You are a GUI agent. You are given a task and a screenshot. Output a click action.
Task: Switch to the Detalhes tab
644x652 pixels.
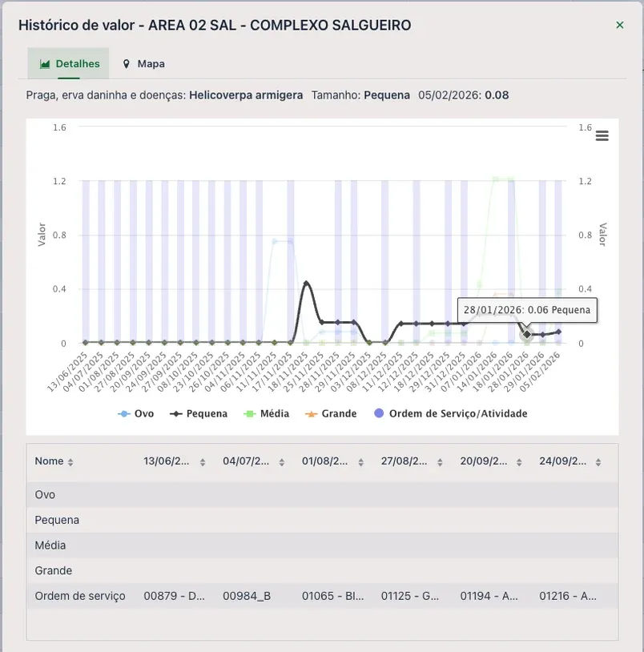click(69, 63)
